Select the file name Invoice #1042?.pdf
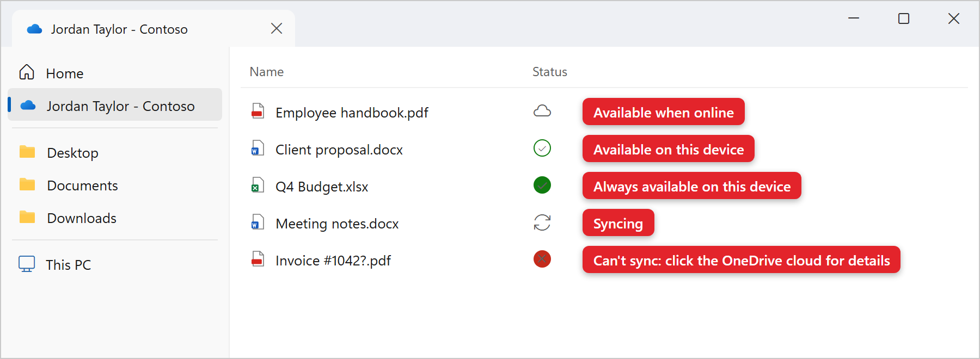This screenshot has height=359, width=980. (333, 261)
